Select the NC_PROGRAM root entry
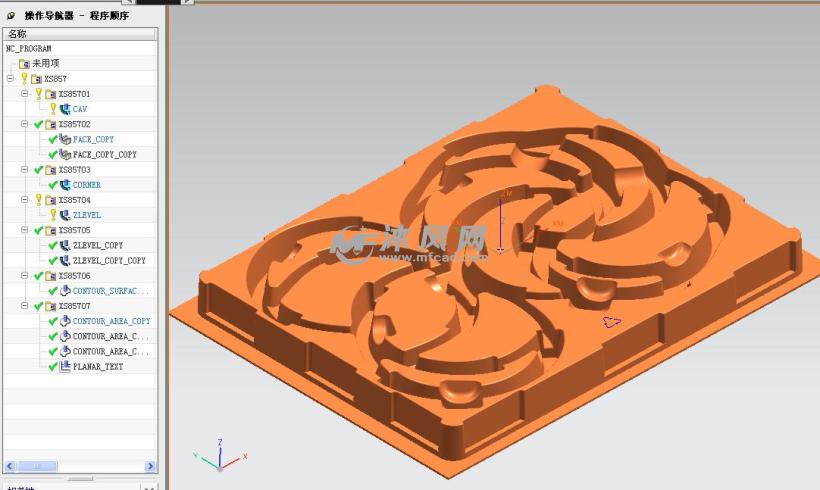The width and height of the screenshot is (820, 490). click(29, 48)
